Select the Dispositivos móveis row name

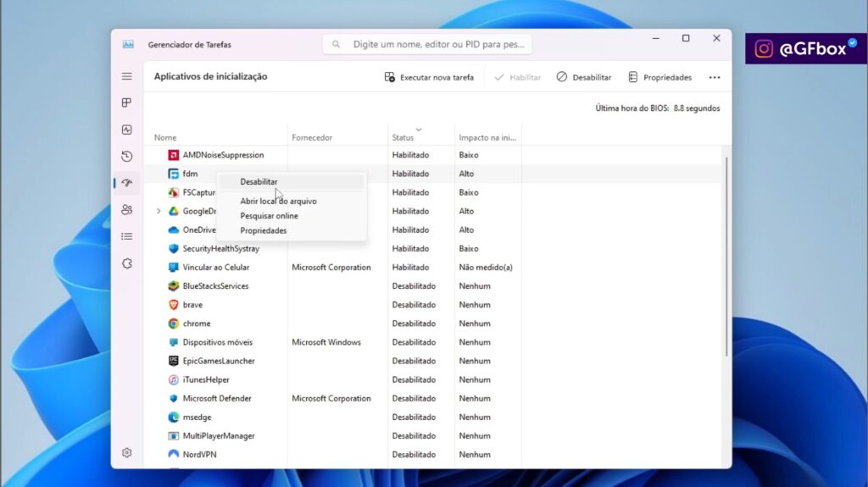218,342
